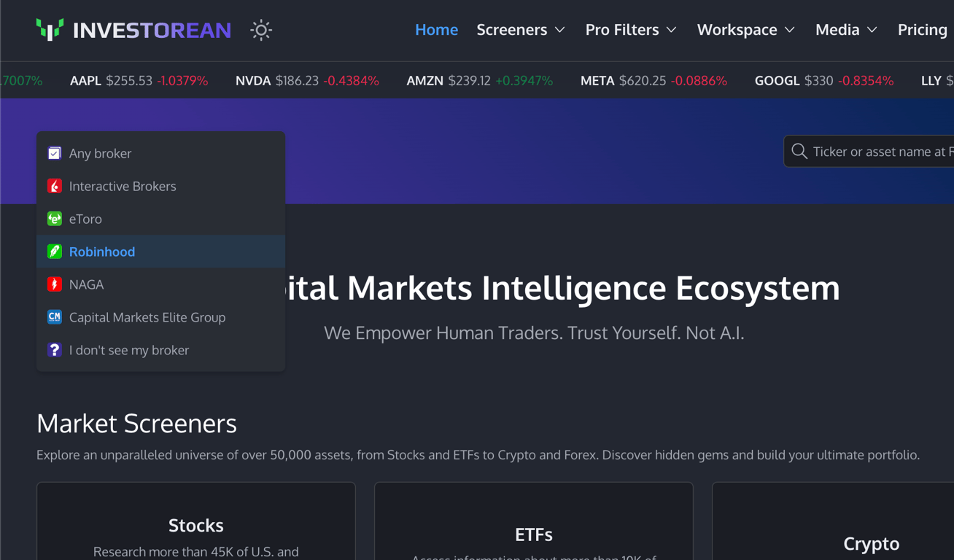Open the LLY ticker quote
The width and height of the screenshot is (954, 560).
tap(937, 81)
